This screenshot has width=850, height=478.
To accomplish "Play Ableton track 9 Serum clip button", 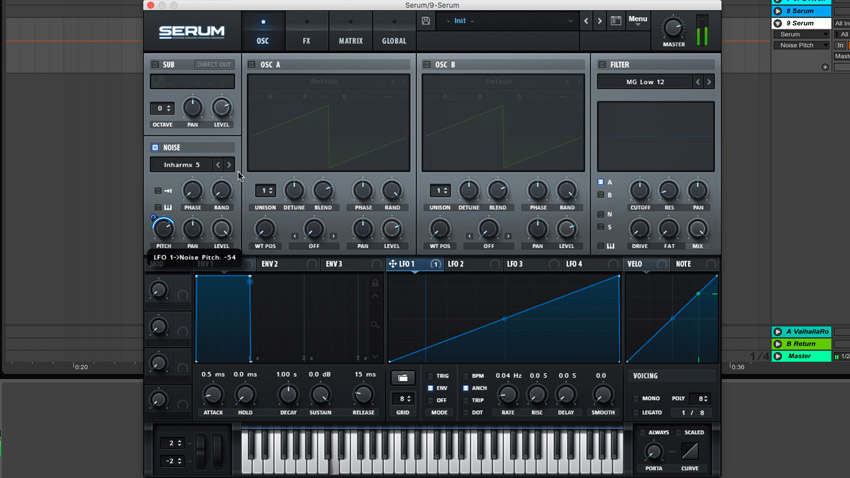I will point(778,23).
